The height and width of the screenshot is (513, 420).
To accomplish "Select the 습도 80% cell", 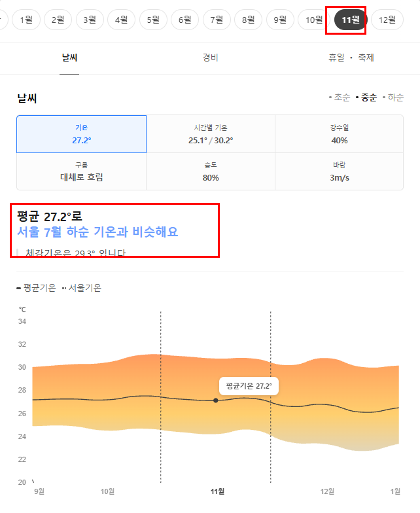I will 211,171.
